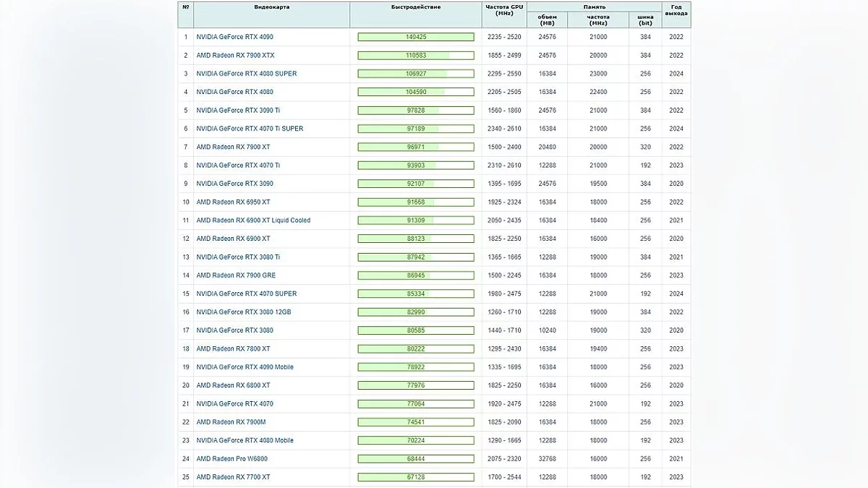Click the 80222 performance bar
The height and width of the screenshot is (488, 868).
coord(416,348)
